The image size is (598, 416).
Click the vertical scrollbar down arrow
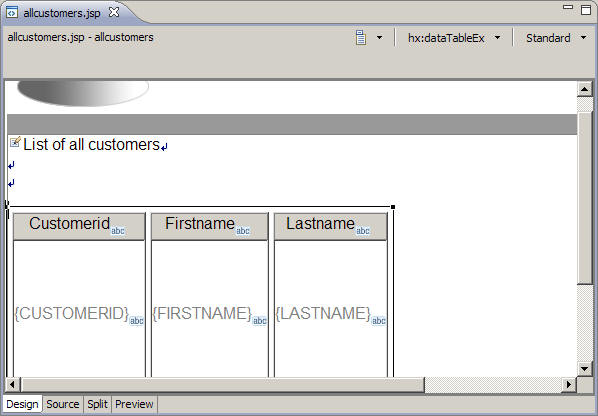[x=585, y=368]
